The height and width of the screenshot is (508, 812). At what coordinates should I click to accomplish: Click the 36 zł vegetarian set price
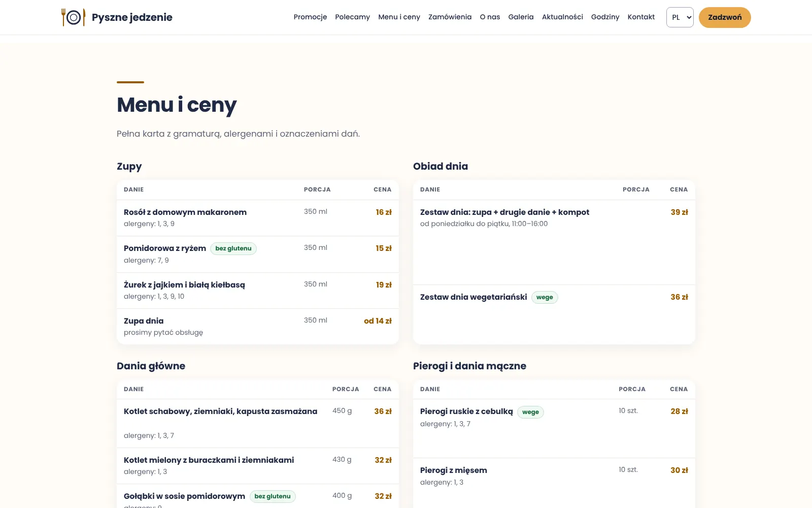pos(679,297)
